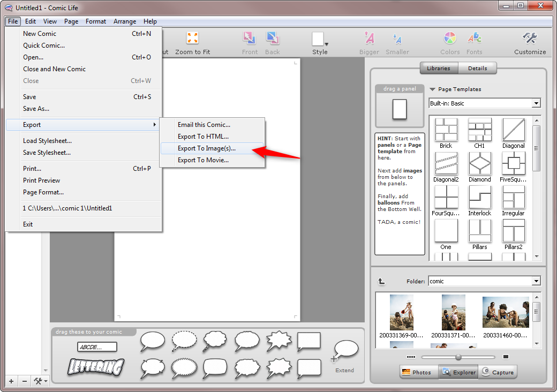Choose Print Preview from File menu

coord(41,180)
